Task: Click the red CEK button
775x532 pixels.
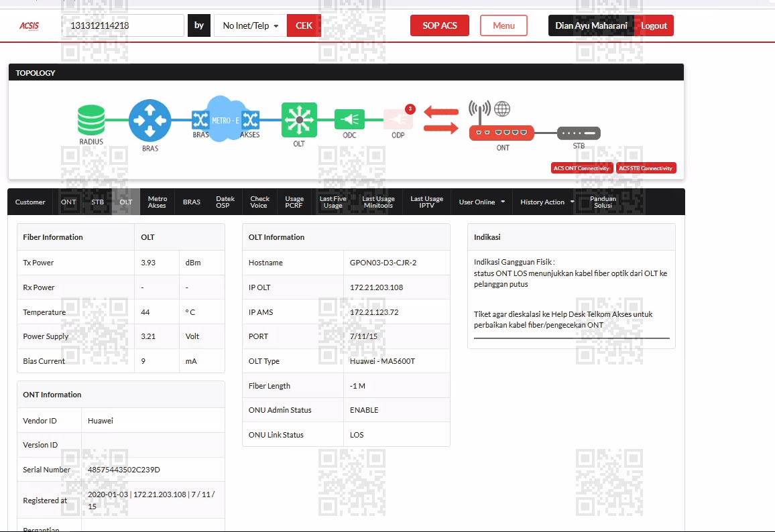Action: [304, 25]
